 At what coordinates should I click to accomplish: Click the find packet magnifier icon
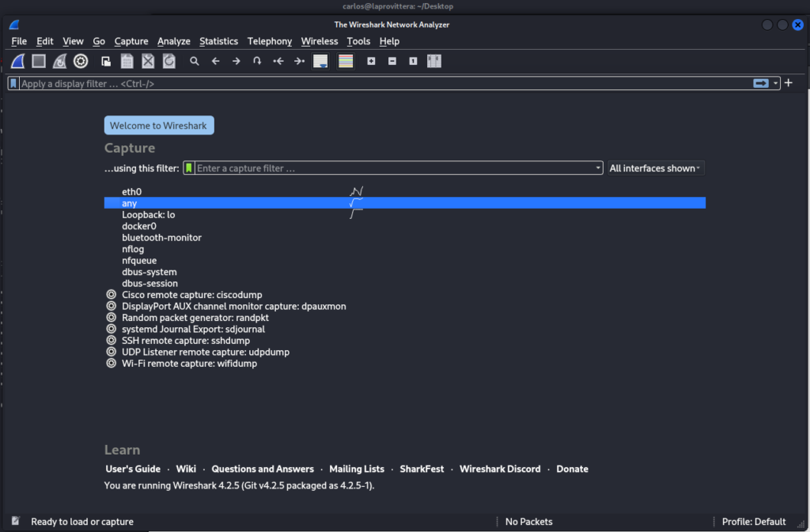tap(194, 61)
